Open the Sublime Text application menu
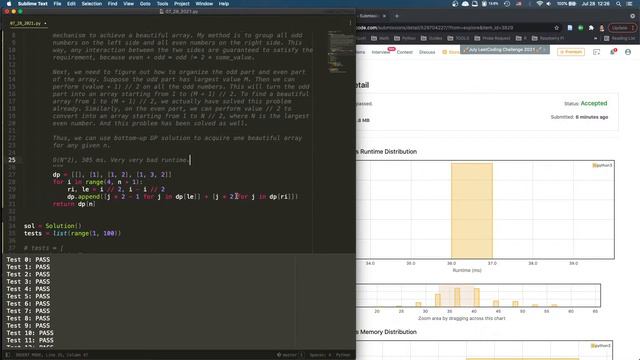Viewport: 640px width, 360px height. tap(33, 4)
